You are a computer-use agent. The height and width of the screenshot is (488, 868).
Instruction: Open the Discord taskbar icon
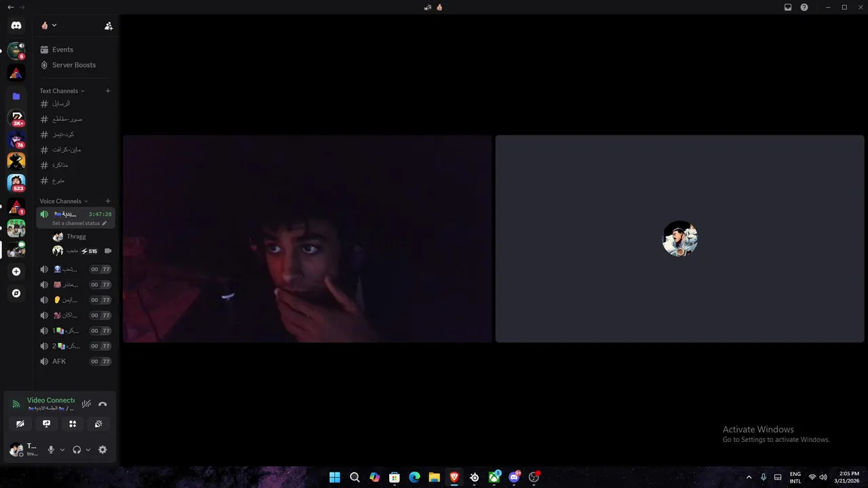click(x=514, y=477)
